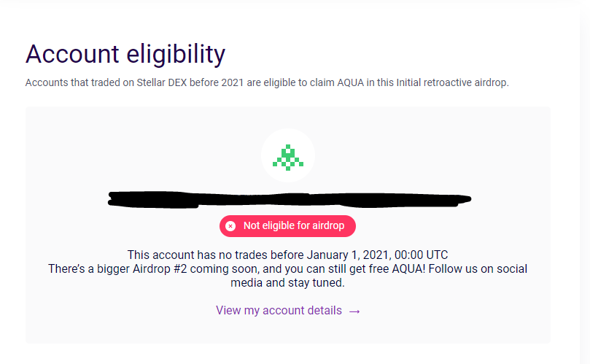This screenshot has width=590, height=364.
Task: Click the words Stellar DEX in the subtitle
Action: [x=162, y=82]
